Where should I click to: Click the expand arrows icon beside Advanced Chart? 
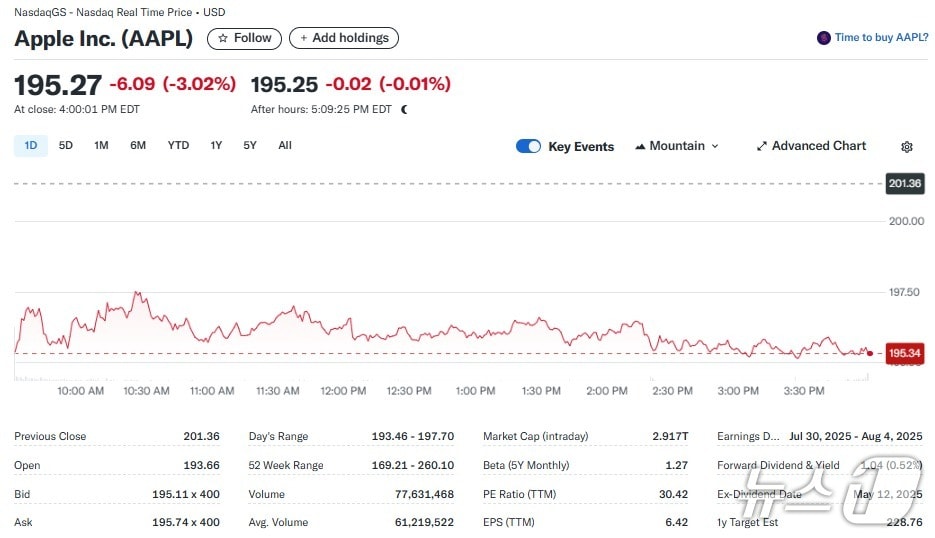[762, 146]
